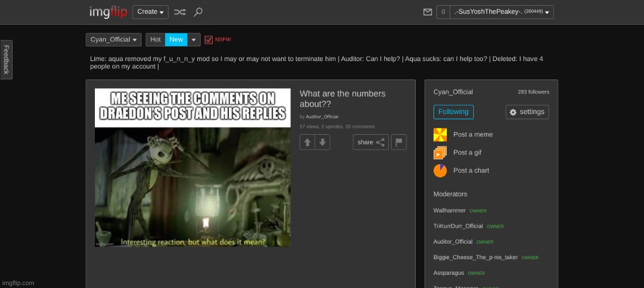
Task: Toggle the NSFW checkbox
Action: [x=209, y=40]
